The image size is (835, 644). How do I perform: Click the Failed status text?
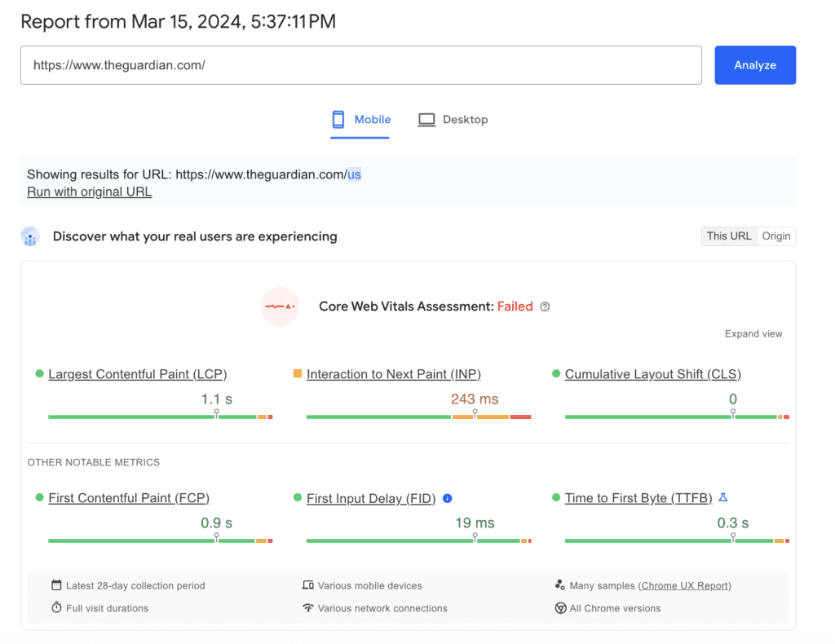coord(515,307)
